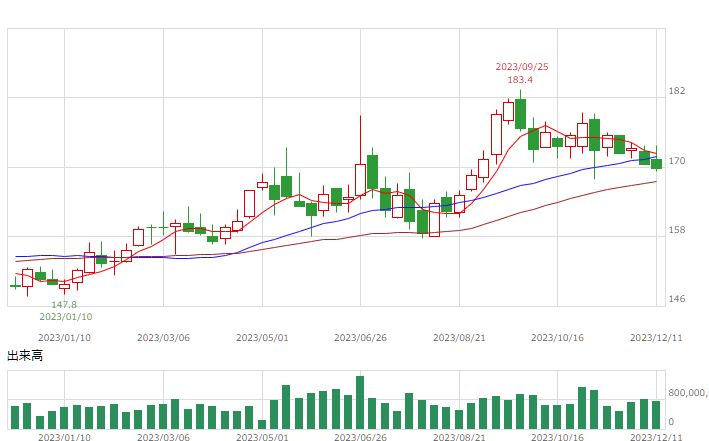This screenshot has height=441, width=709.
Task: Click the tallest volume bar near 2023/06/26
Action: [360, 403]
